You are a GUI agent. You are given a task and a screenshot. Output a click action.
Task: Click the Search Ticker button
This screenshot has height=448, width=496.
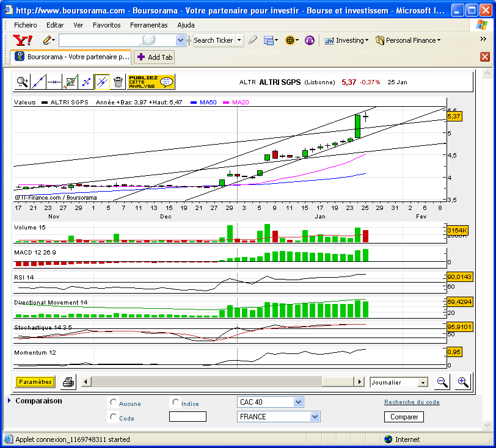214,40
